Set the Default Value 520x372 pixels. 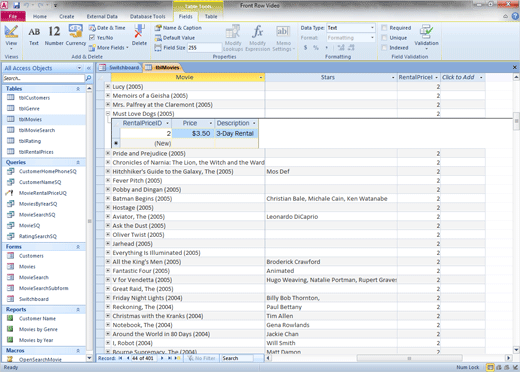pos(175,38)
